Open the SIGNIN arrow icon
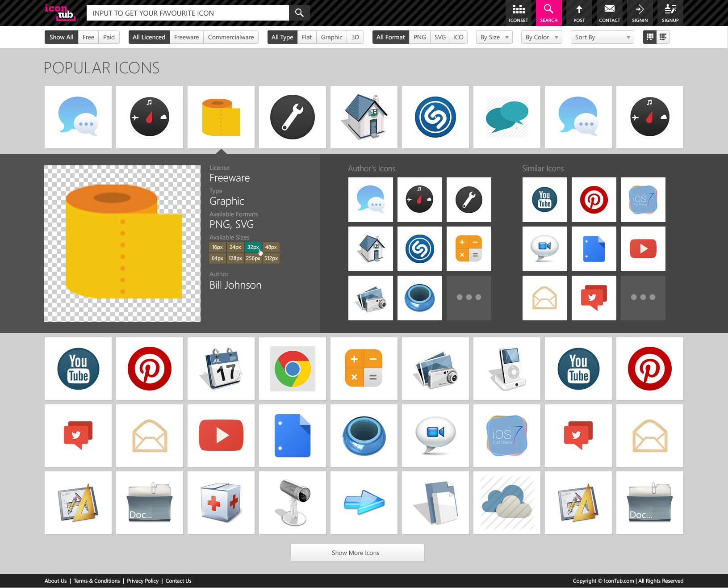This screenshot has height=588, width=728. (640, 13)
